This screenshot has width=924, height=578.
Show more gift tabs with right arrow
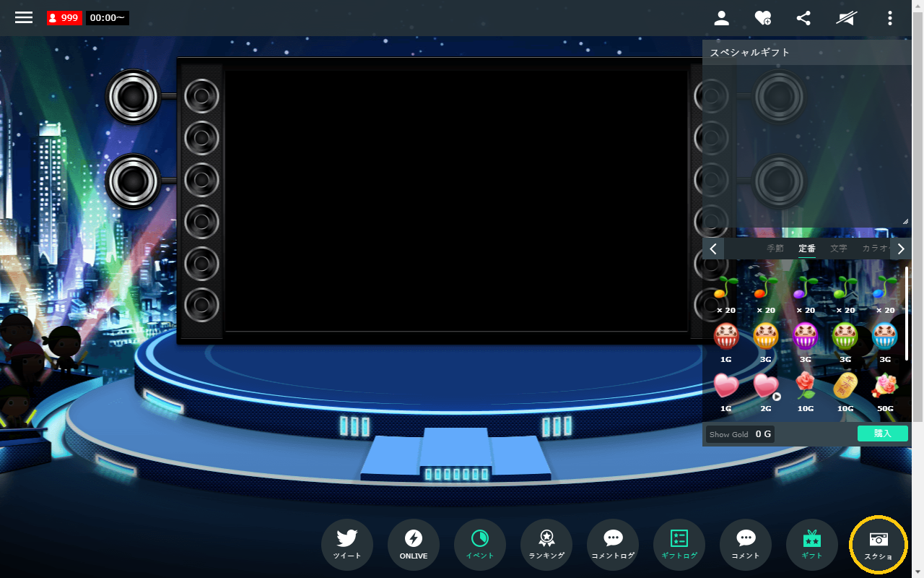point(901,249)
